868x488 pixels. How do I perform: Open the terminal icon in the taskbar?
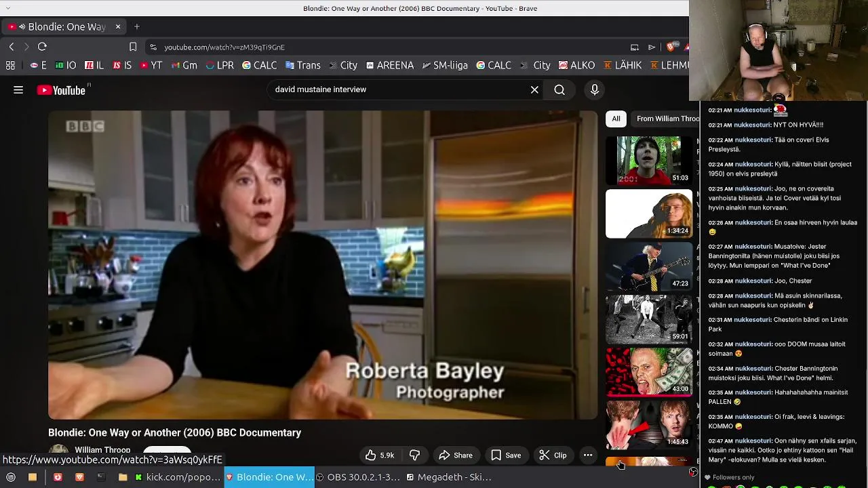101,477
